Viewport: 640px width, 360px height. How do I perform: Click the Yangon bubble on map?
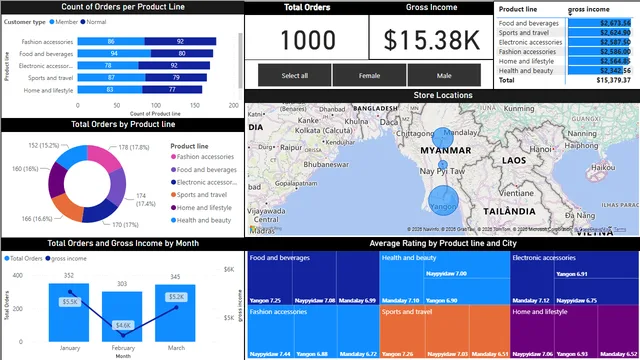pos(443,201)
